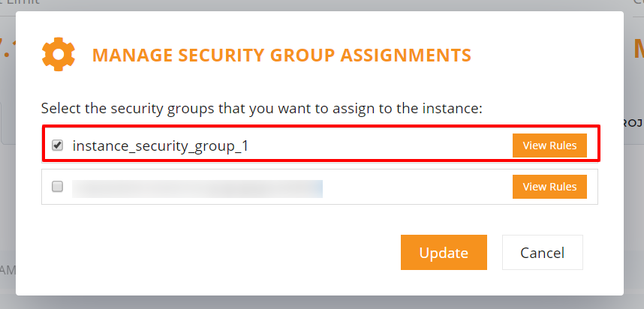Click the orange gear icon in dialog header

(59, 54)
